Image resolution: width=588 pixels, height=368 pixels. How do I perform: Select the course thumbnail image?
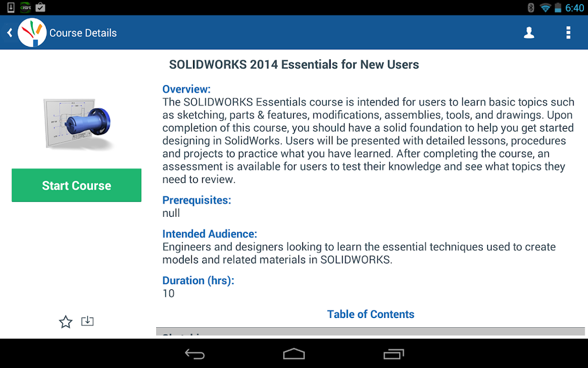click(x=77, y=123)
